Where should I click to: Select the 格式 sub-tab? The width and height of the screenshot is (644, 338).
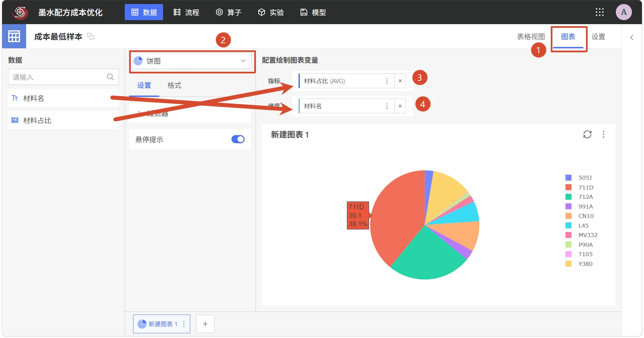(174, 85)
